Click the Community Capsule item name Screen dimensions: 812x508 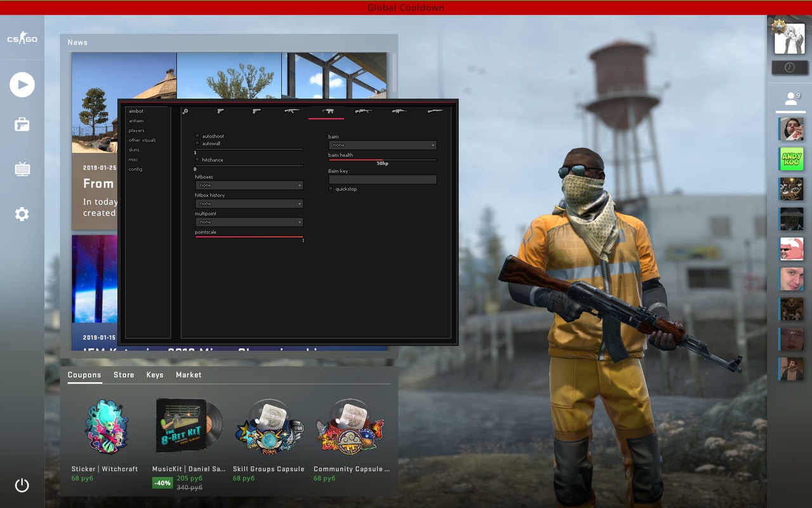351,469
